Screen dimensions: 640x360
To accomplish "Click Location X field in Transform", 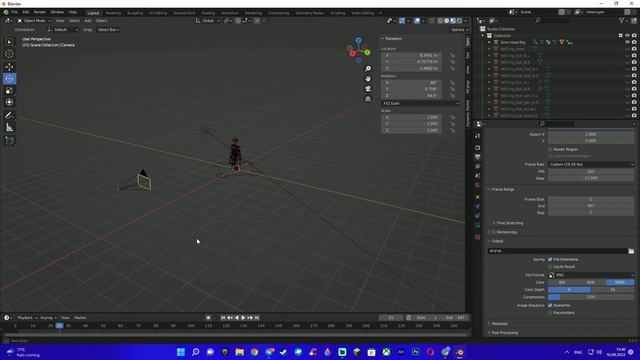I will click(411, 56).
